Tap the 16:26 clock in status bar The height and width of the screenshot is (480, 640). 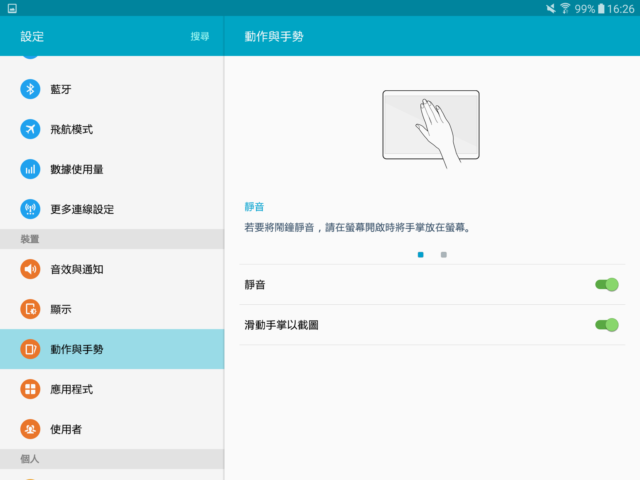click(x=621, y=9)
